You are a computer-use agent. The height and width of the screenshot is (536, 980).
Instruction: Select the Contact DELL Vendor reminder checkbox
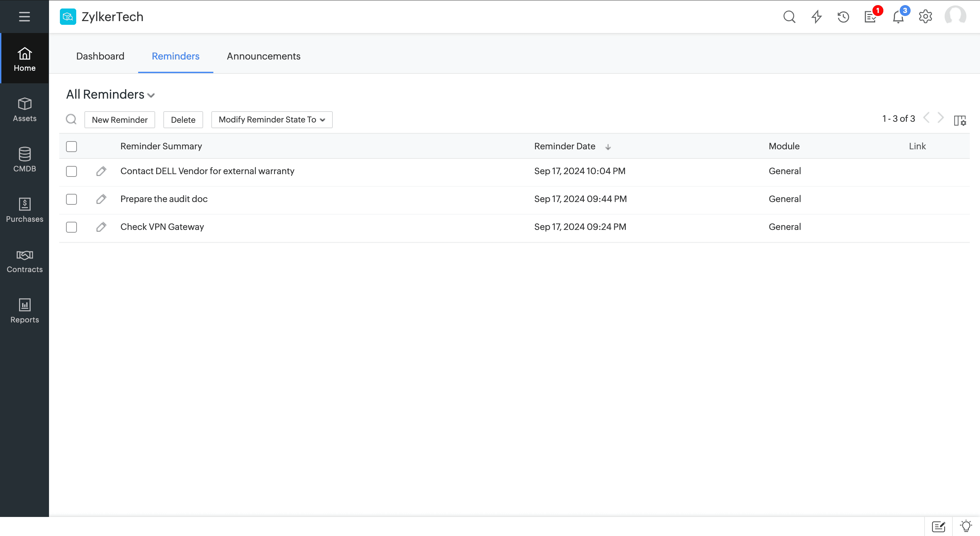[x=71, y=171]
